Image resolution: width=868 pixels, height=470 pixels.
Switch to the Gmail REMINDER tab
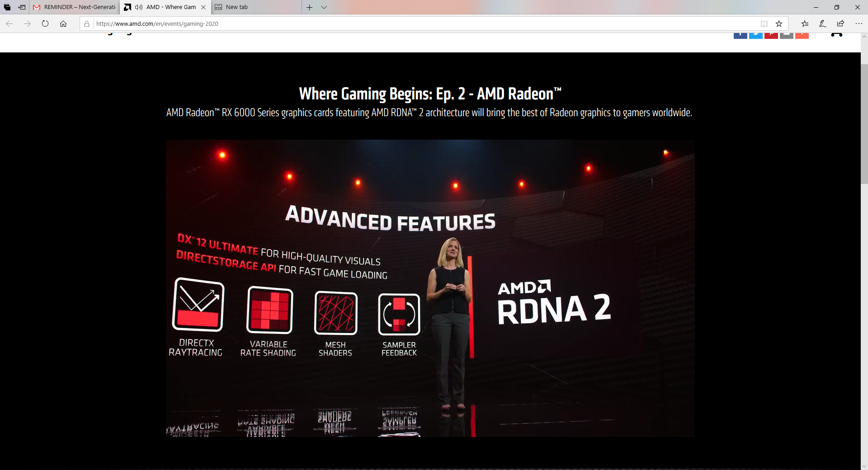coord(75,7)
